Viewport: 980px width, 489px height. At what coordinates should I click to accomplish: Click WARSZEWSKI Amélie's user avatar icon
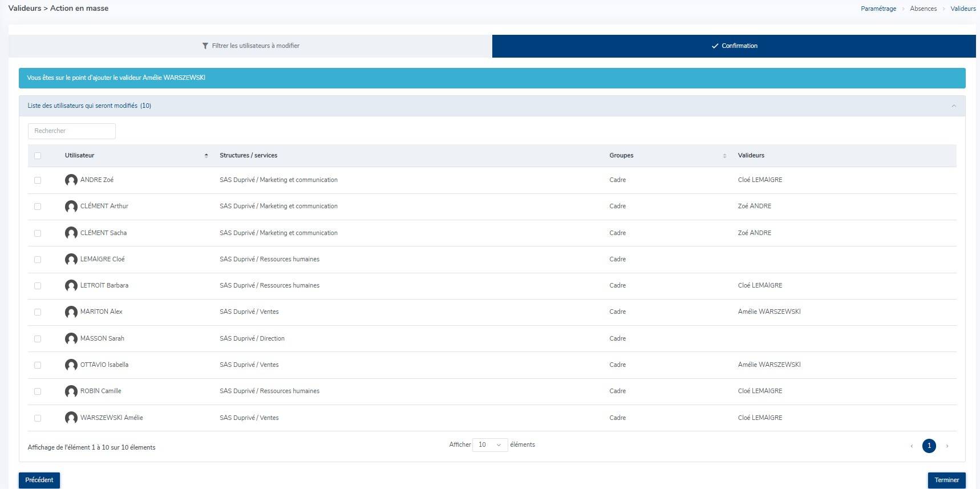[71, 418]
